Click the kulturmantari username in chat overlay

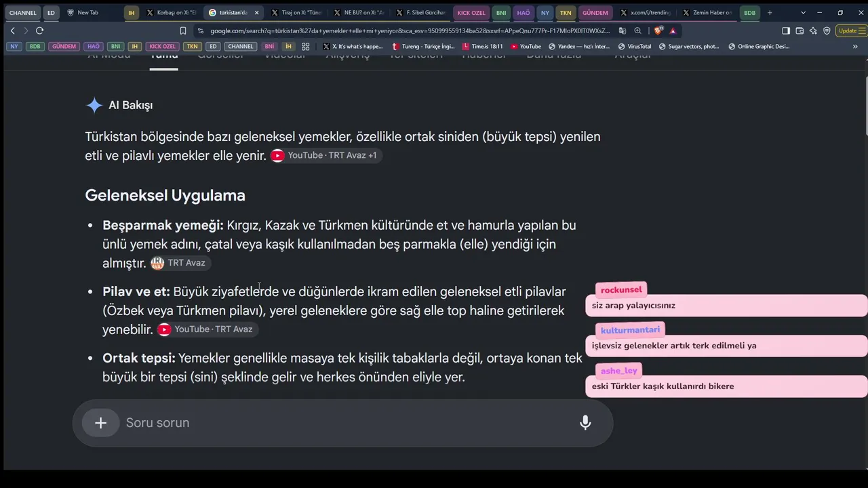(x=630, y=330)
